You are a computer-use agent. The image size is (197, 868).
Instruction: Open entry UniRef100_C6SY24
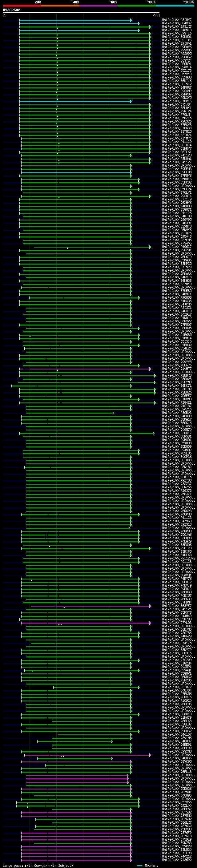click(x=177, y=60)
